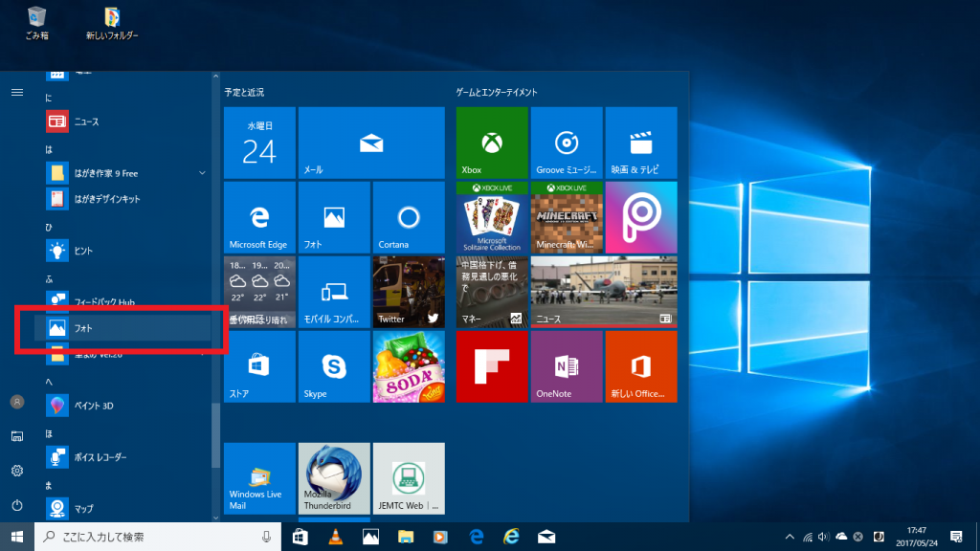Open the volume control in the system tray
This screenshot has height=551, width=980.
point(825,537)
